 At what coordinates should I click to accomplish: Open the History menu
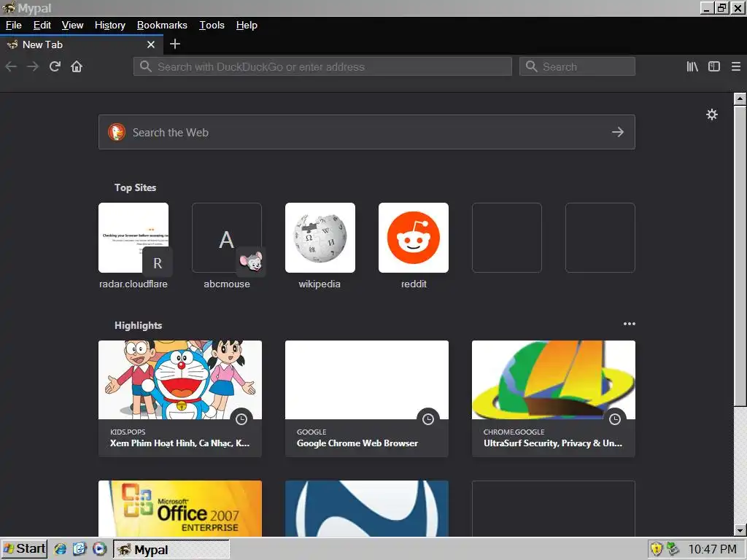tap(110, 26)
